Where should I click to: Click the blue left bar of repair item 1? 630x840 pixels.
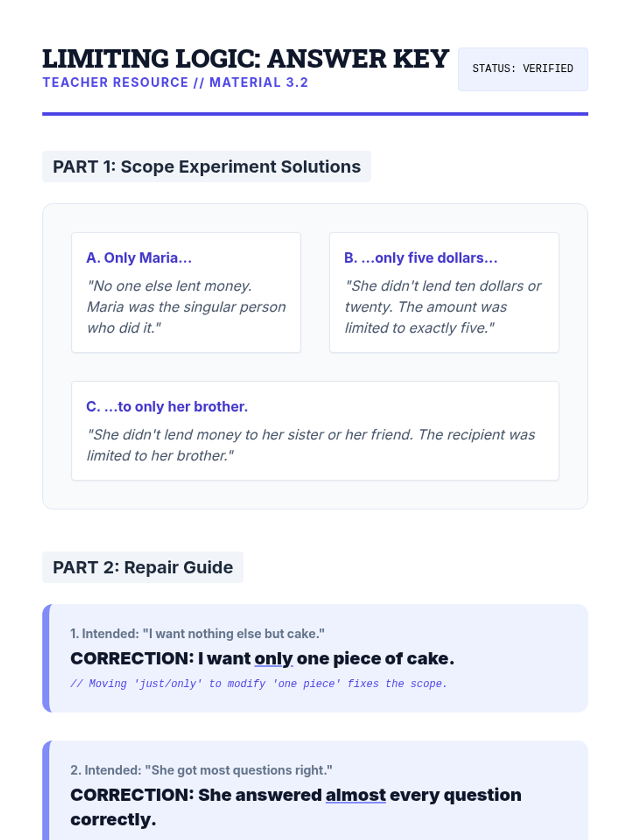point(46,658)
